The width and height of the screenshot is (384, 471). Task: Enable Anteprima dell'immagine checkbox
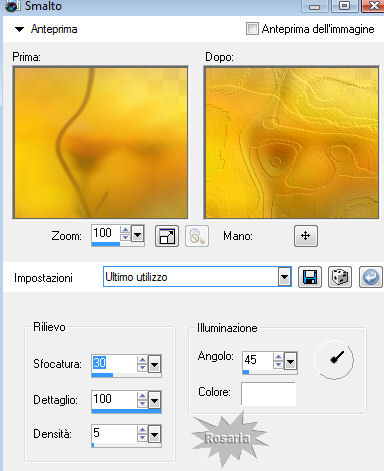252,29
